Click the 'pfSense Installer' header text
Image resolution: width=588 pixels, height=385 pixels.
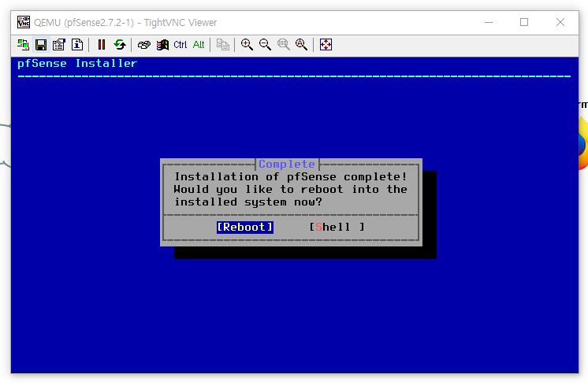click(x=77, y=63)
